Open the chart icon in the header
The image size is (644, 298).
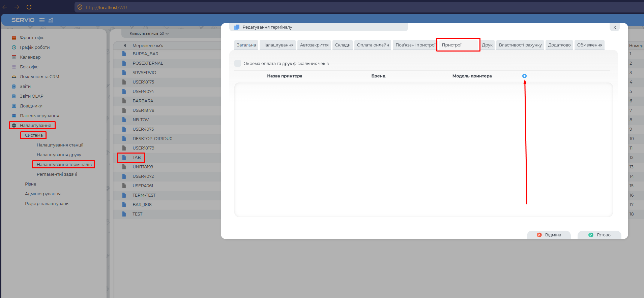(x=51, y=20)
